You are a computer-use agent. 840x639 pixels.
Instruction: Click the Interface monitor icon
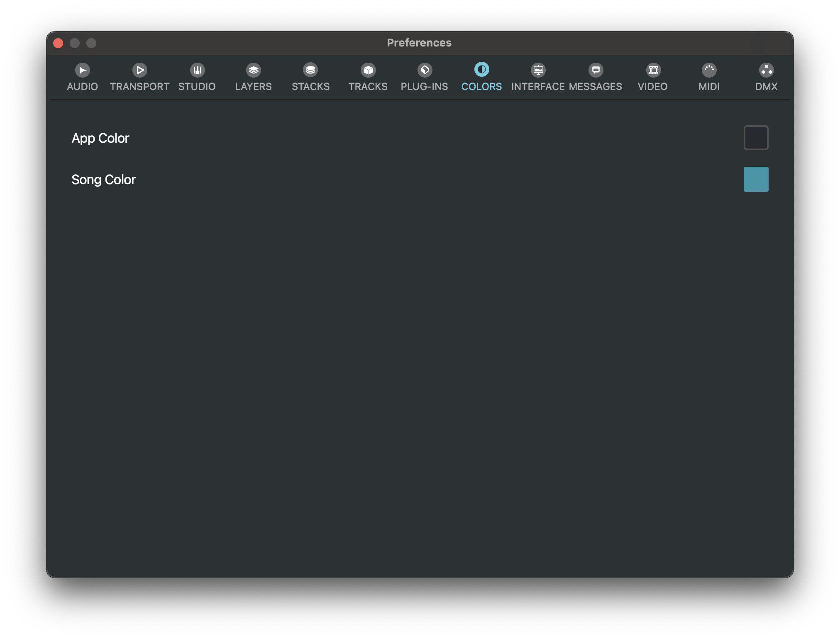(538, 70)
